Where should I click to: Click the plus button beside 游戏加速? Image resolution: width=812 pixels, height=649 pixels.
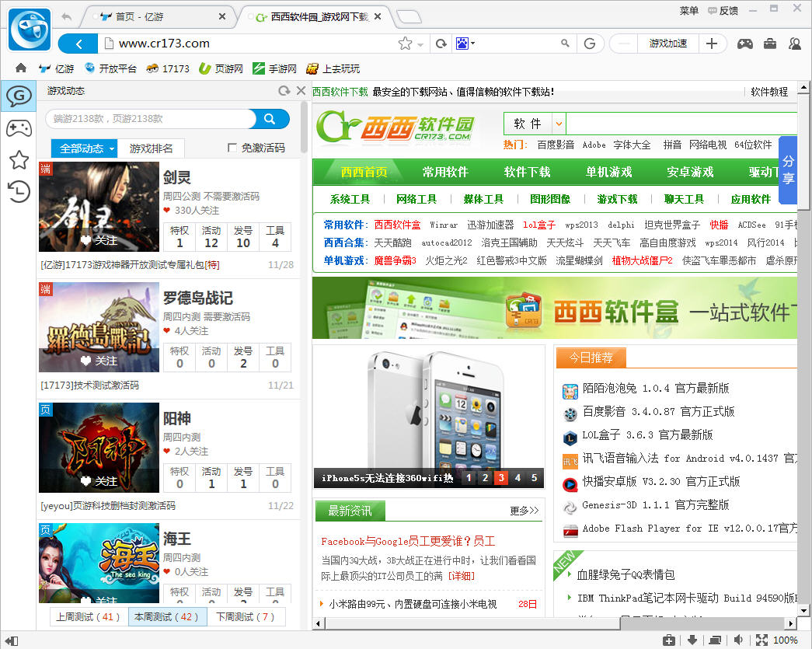click(x=712, y=44)
